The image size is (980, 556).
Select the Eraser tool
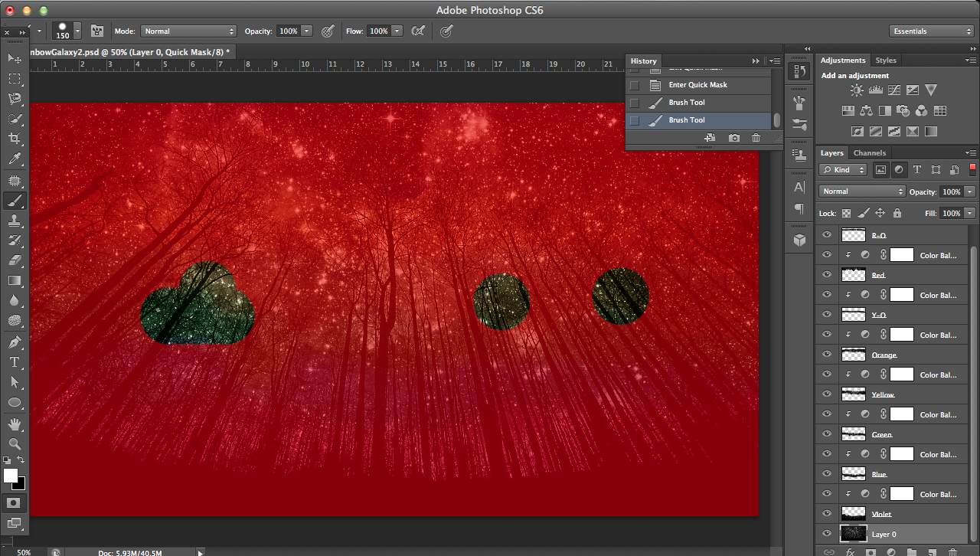tap(15, 260)
